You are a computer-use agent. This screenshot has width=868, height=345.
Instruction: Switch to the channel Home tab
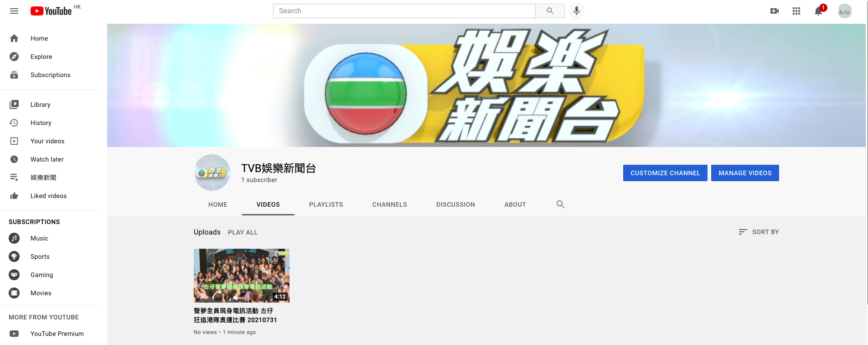(x=218, y=204)
